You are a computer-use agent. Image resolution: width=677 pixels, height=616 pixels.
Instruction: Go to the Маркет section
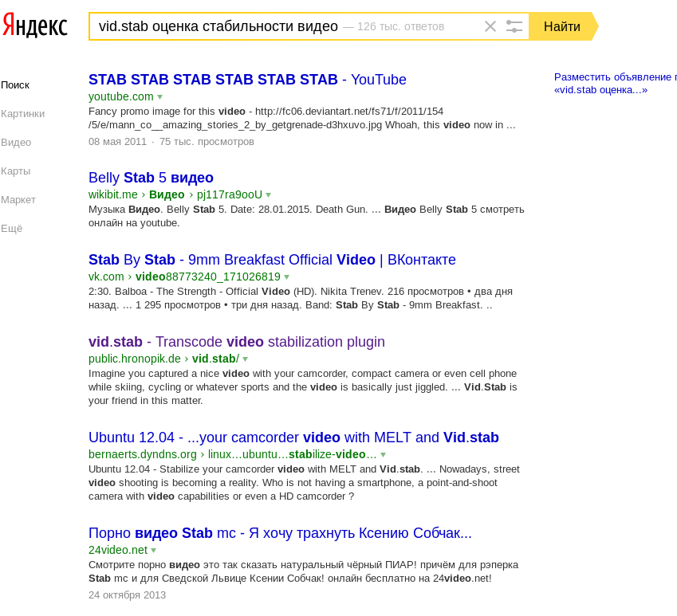18,199
